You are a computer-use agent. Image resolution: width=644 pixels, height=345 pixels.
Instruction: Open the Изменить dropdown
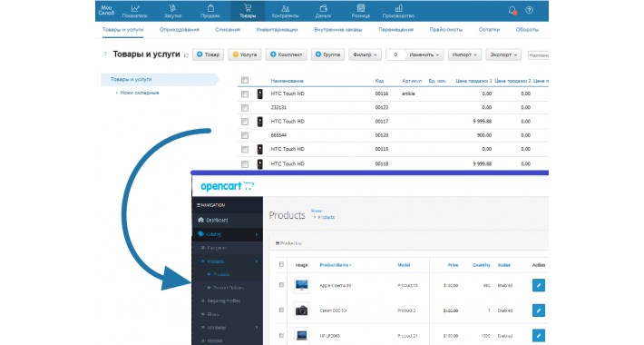point(424,54)
